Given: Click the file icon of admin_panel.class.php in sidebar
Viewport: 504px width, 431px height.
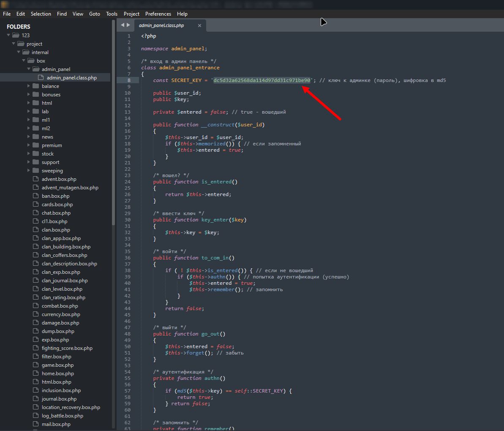Looking at the screenshot, I should tap(41, 78).
